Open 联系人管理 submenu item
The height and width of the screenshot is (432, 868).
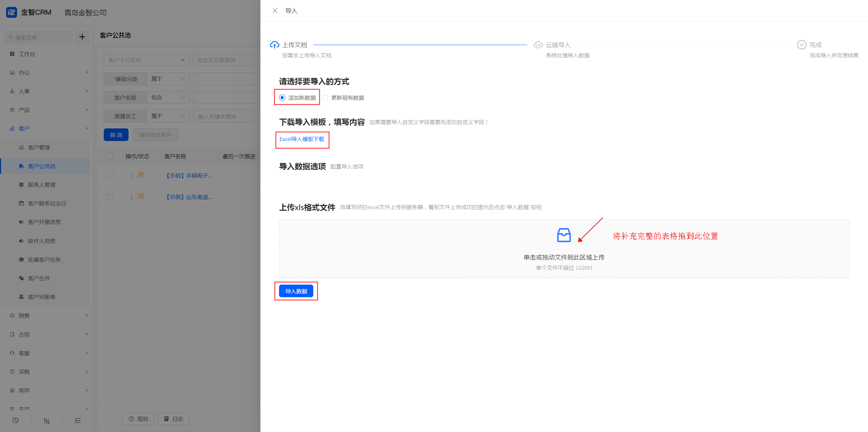point(45,185)
